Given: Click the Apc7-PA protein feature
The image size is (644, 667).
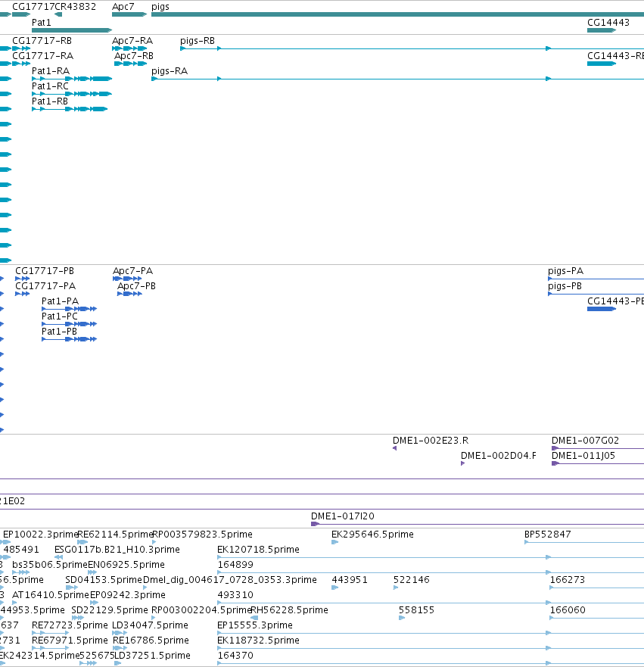Looking at the screenshot, I should click(x=127, y=279).
